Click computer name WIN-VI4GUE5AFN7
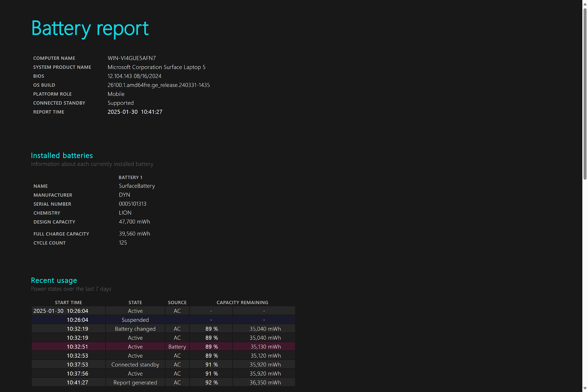This screenshot has height=392, width=588. pyautogui.click(x=131, y=58)
